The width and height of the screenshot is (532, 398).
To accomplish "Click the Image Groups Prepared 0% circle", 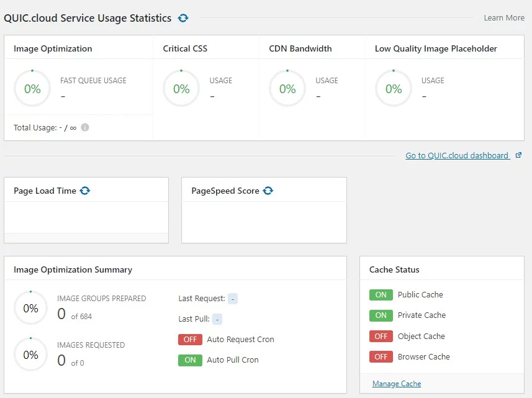I will pos(30,308).
